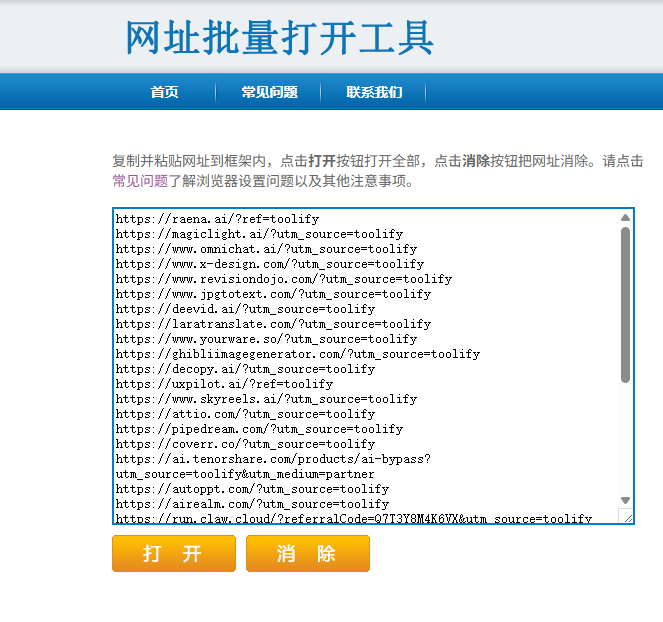Click the www.yourware.so URL line
The width and height of the screenshot is (663, 622).
point(266,339)
